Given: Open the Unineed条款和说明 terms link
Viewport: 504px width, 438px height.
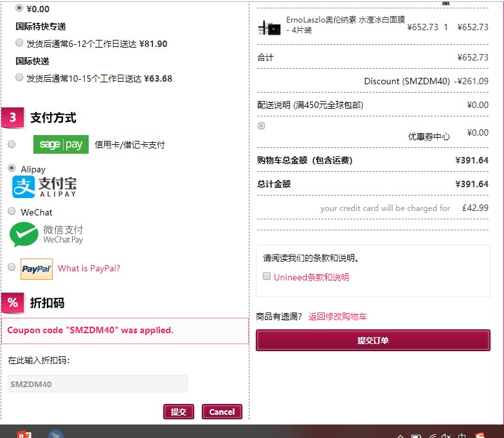Looking at the screenshot, I should [311, 277].
